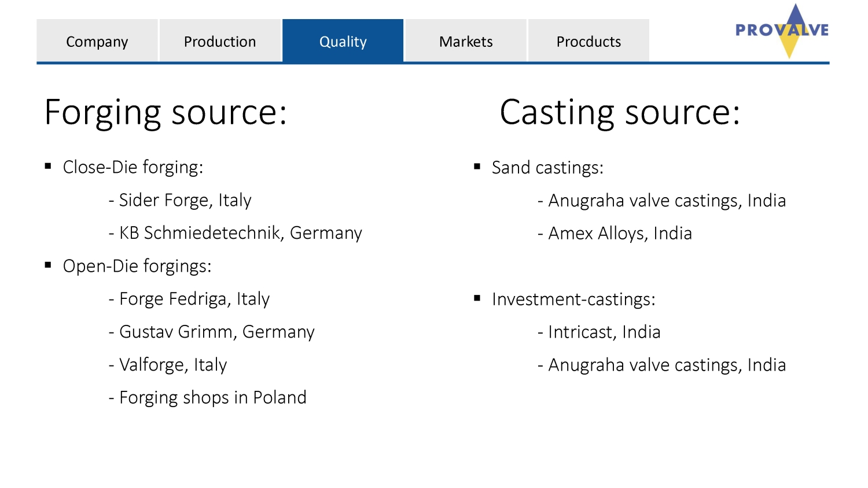Switch to the Production tab

click(220, 40)
